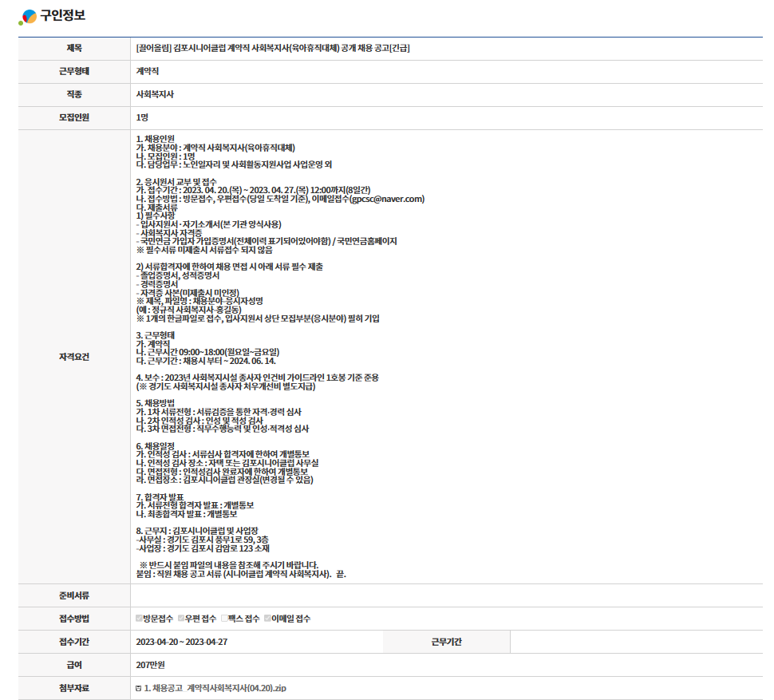
Task: Click the 접수방법 row label
Action: click(74, 619)
